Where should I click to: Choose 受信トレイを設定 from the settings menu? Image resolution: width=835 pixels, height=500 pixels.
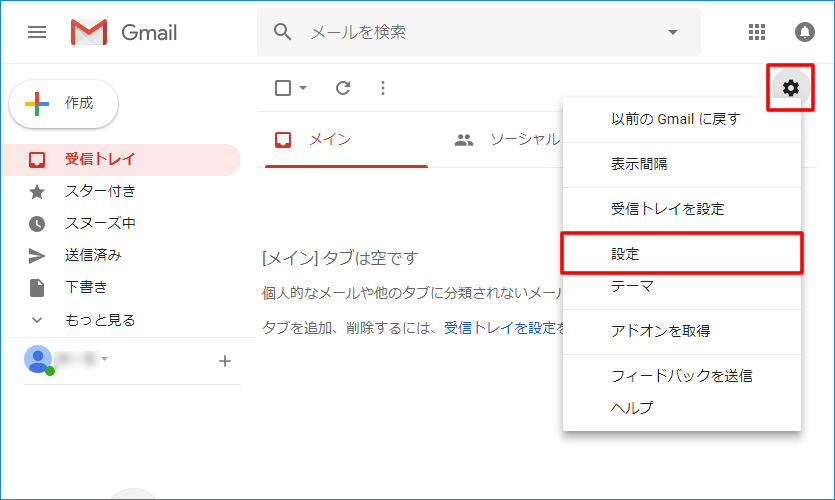[682, 209]
